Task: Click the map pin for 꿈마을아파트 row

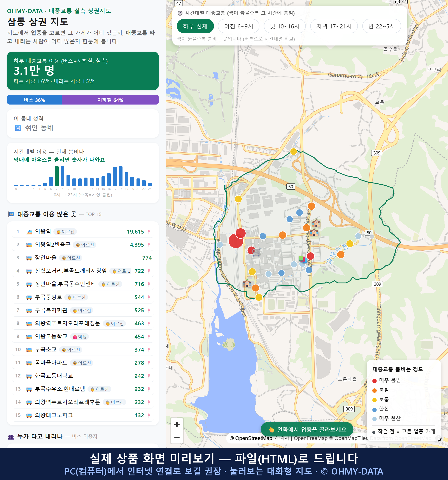Action: click(x=149, y=363)
